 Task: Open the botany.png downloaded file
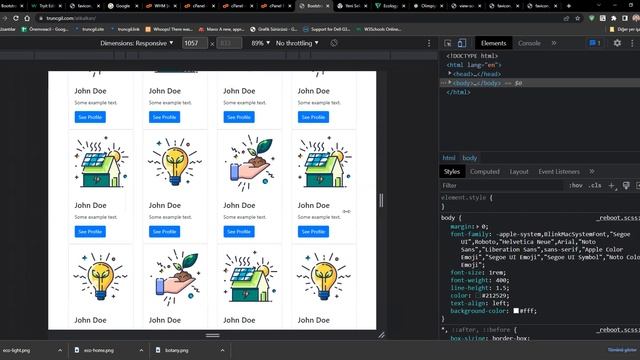click(x=177, y=350)
